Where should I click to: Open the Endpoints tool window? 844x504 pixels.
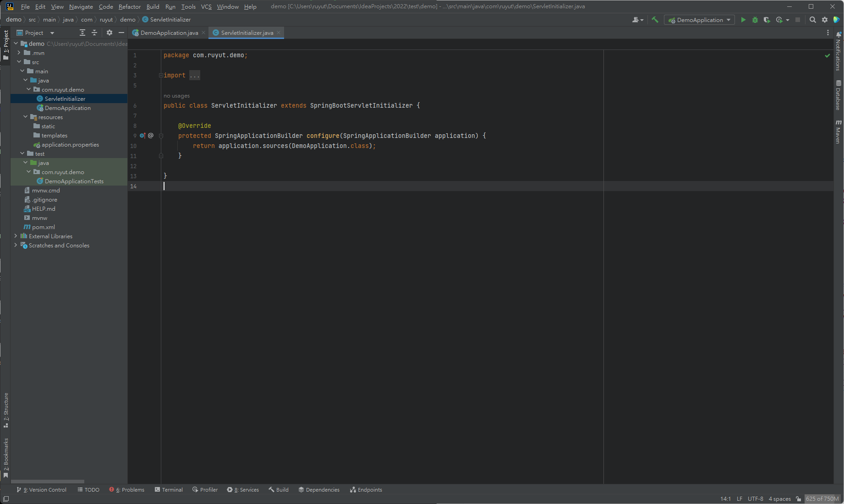click(x=366, y=490)
